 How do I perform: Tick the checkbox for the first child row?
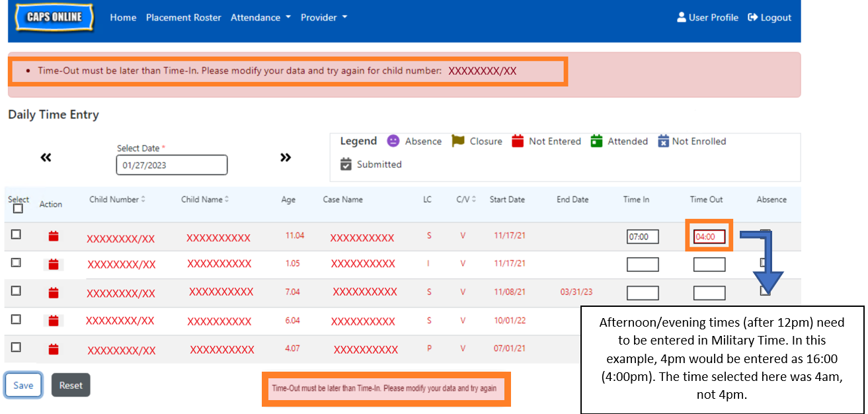(x=16, y=235)
